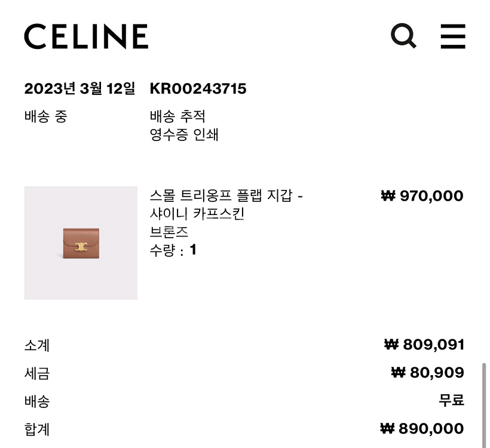Click the 스몰 트리옹프 플랩 지갑 product name

pyautogui.click(x=226, y=196)
